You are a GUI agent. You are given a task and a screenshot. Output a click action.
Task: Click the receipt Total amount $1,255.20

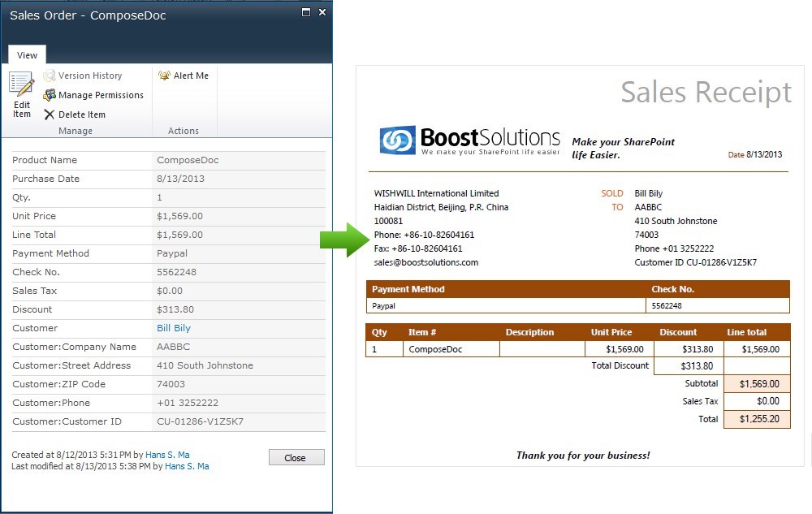759,419
